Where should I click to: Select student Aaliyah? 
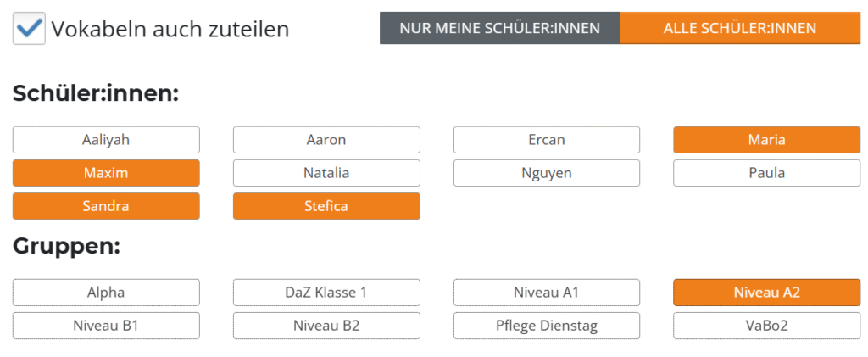[x=106, y=140]
